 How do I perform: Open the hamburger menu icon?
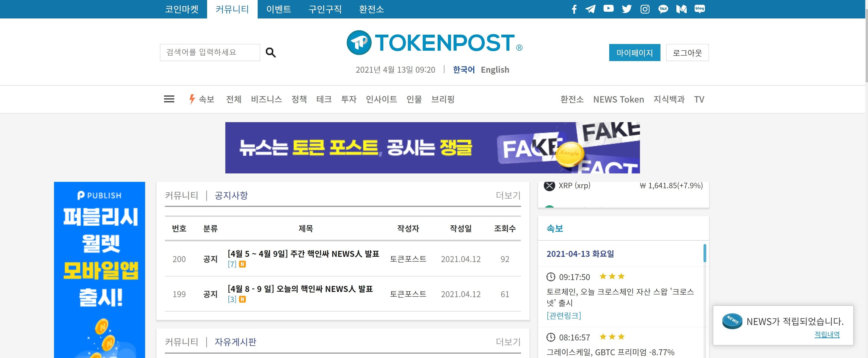click(169, 99)
